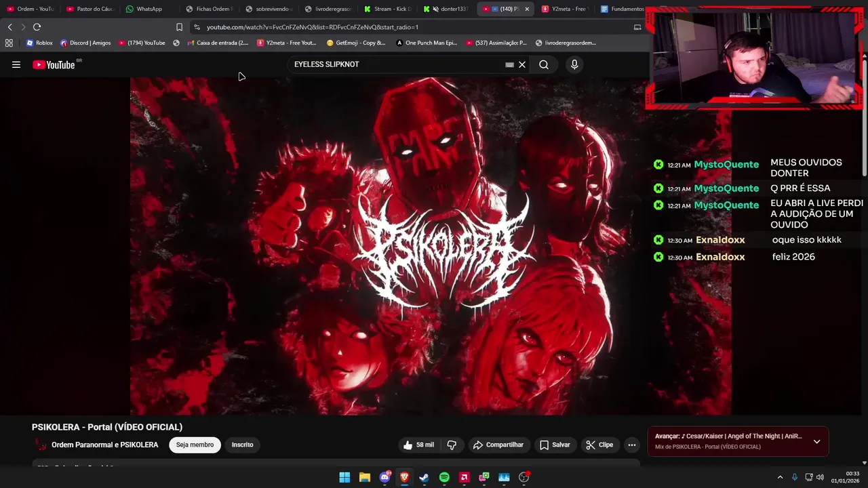This screenshot has height=488, width=868.
Task: Open Caixa de entrada Gmail bookmark
Action: (x=217, y=43)
